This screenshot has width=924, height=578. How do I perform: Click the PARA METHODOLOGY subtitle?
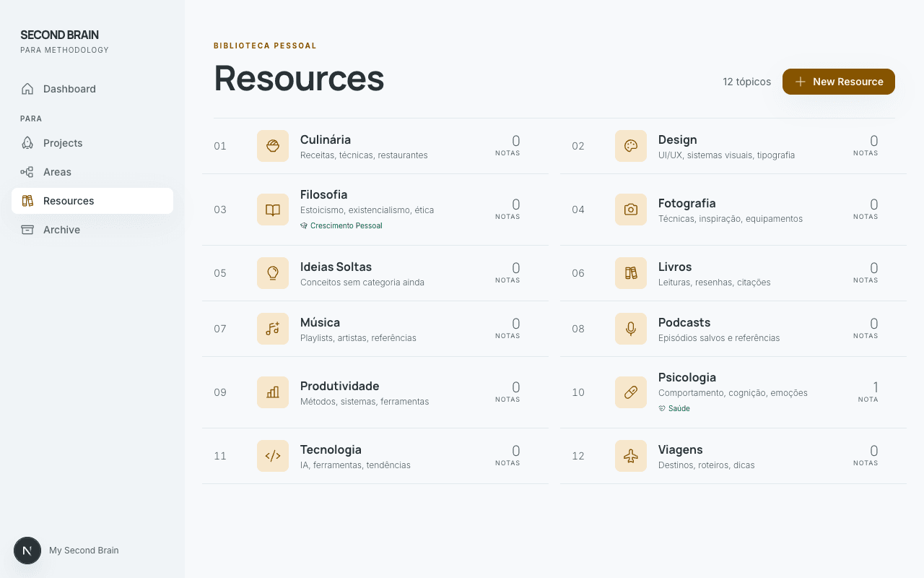point(65,51)
